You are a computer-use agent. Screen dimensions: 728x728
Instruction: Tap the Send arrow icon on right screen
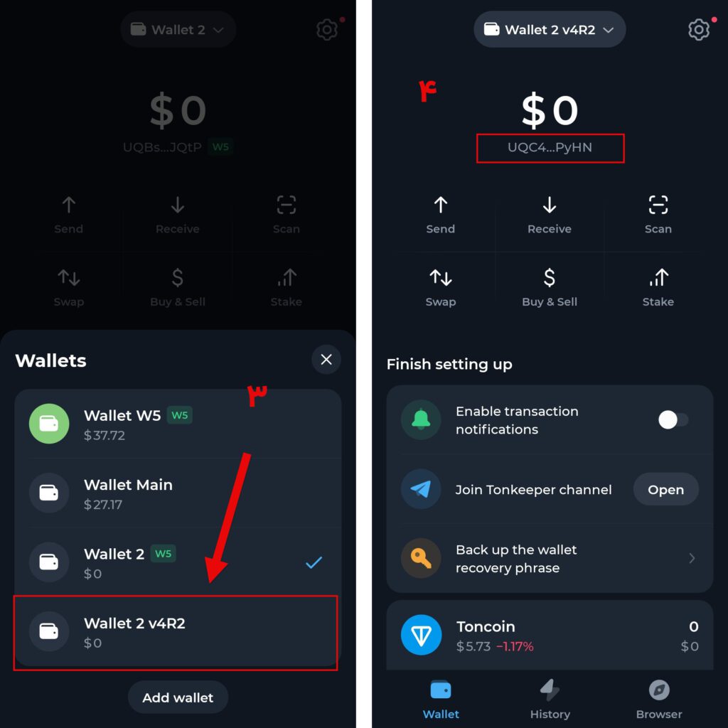click(441, 205)
